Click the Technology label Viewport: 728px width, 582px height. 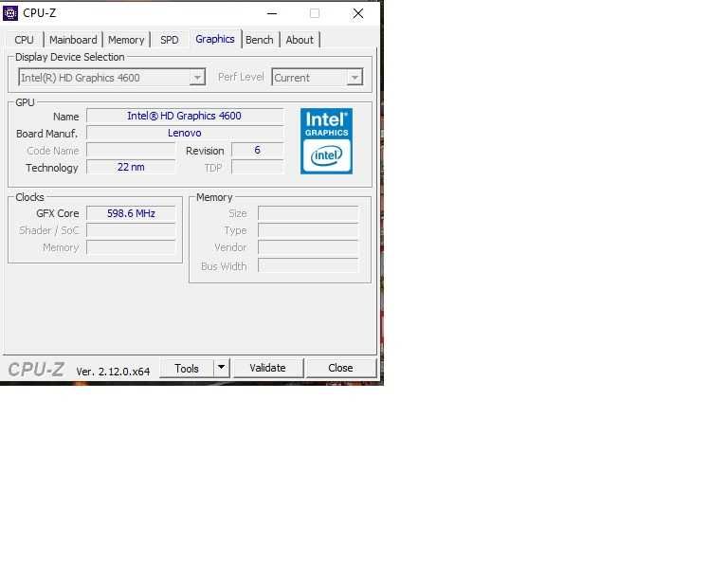[x=51, y=168]
